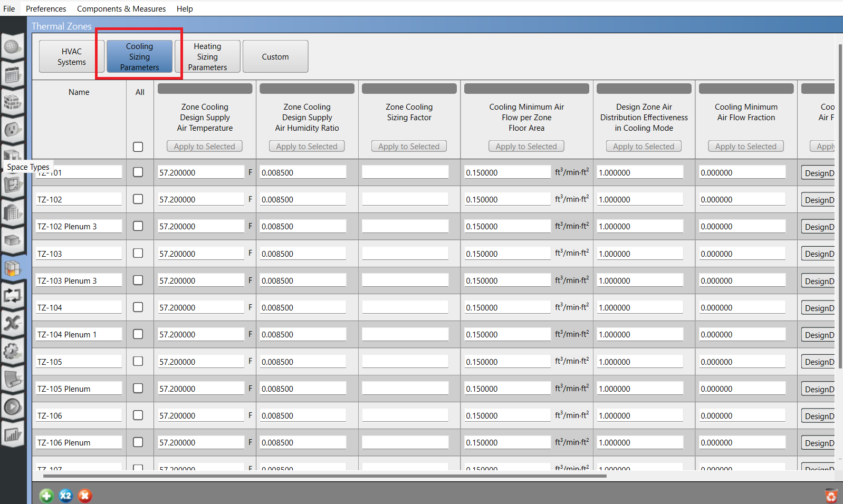Open the Help menu
Viewport: 843px width, 504px height.
185,8
